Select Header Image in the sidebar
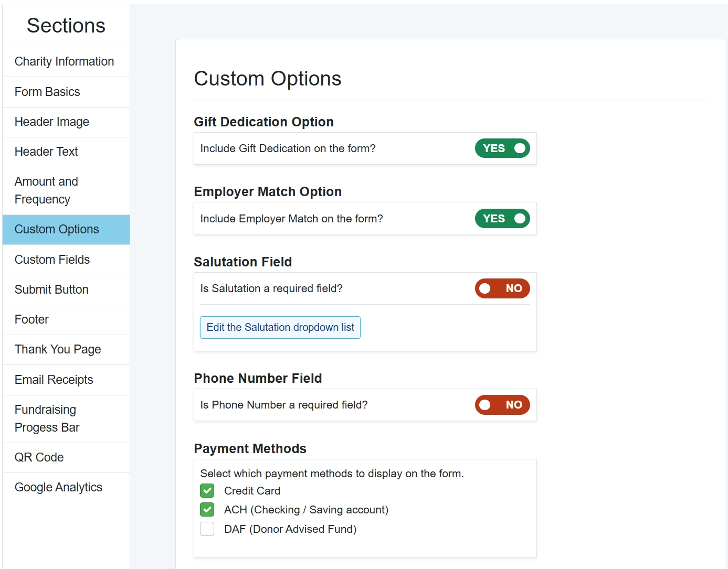728x569 pixels. [x=52, y=122]
